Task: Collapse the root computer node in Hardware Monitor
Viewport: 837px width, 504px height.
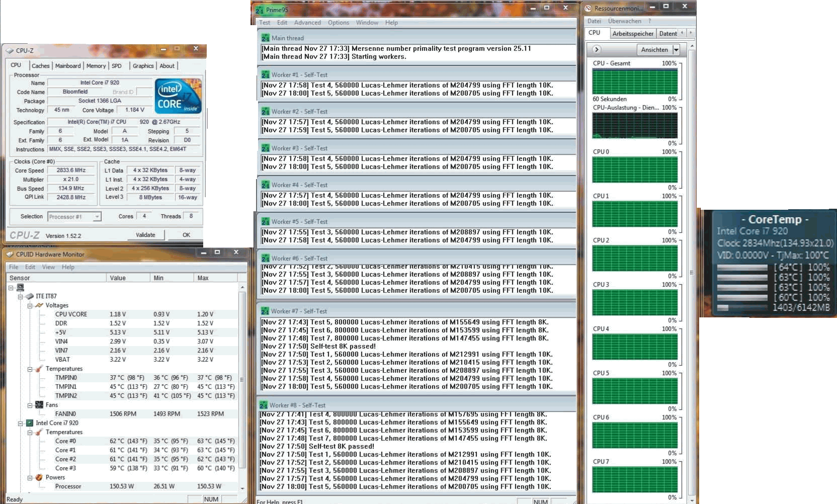Action: 11,288
